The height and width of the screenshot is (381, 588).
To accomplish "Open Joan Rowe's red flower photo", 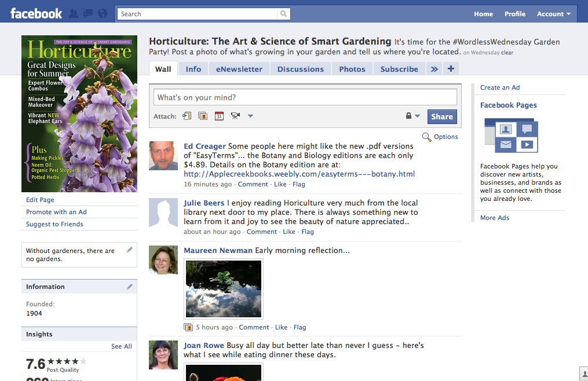I will coord(224,372).
